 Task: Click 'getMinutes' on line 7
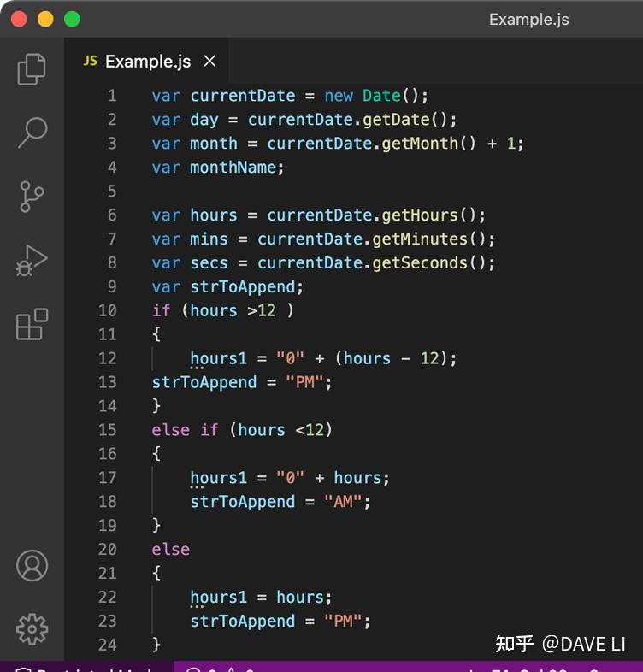point(420,239)
